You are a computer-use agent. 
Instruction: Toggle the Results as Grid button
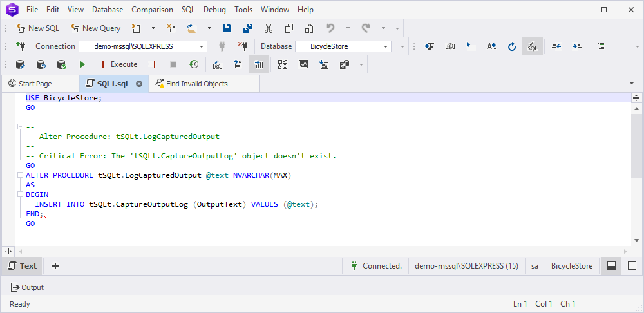259,64
